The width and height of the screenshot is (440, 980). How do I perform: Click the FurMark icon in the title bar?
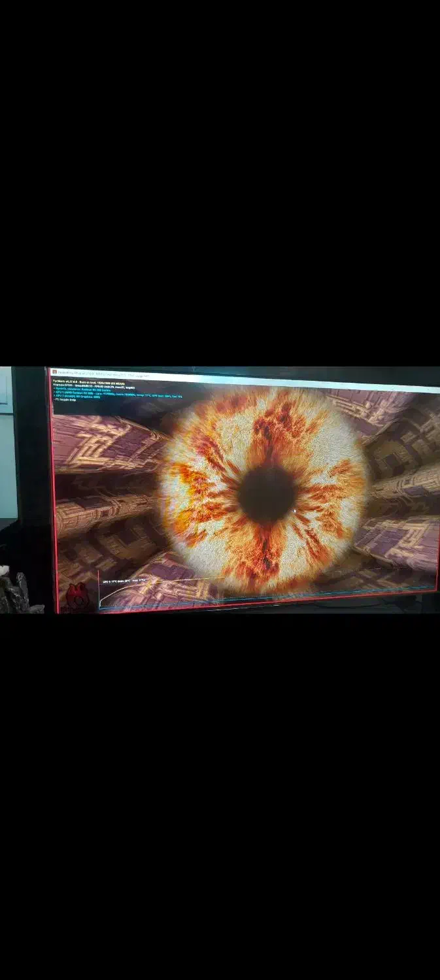55,372
